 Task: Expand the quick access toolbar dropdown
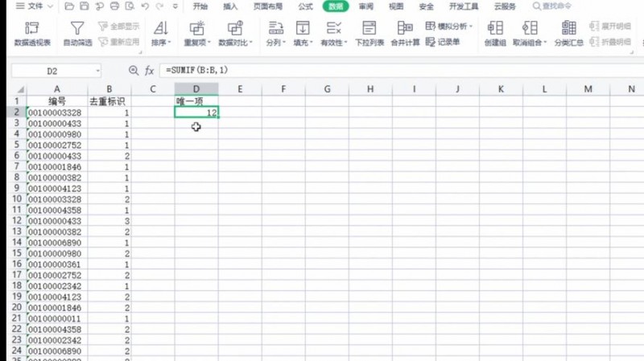(x=175, y=6)
